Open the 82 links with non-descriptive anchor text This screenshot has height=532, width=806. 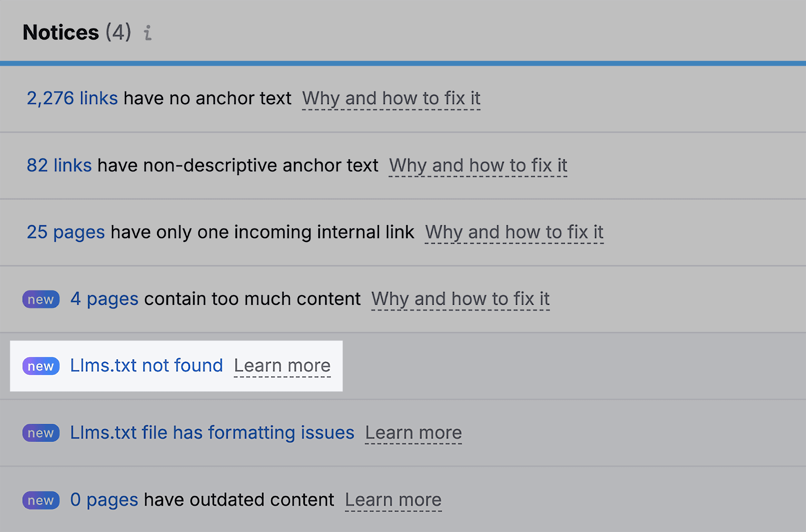pos(59,165)
